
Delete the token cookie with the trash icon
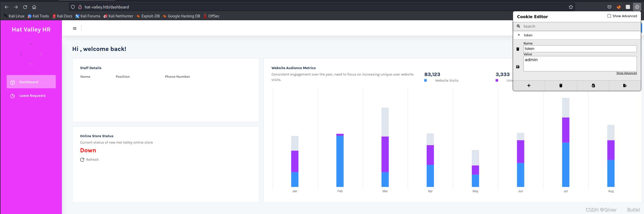pos(518,49)
